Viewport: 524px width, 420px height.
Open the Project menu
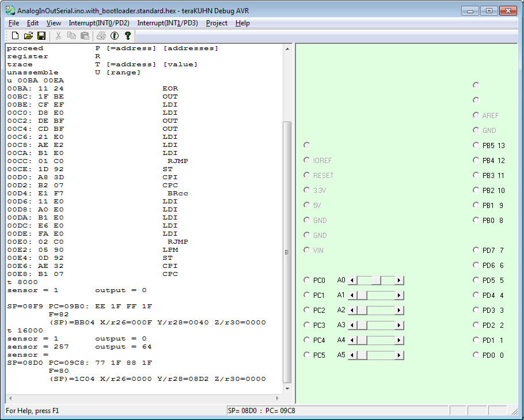217,23
